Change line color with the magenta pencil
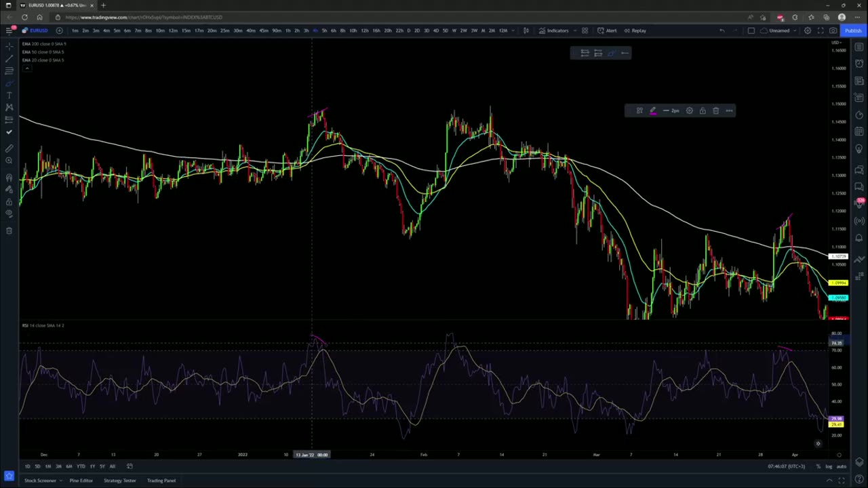 653,110
